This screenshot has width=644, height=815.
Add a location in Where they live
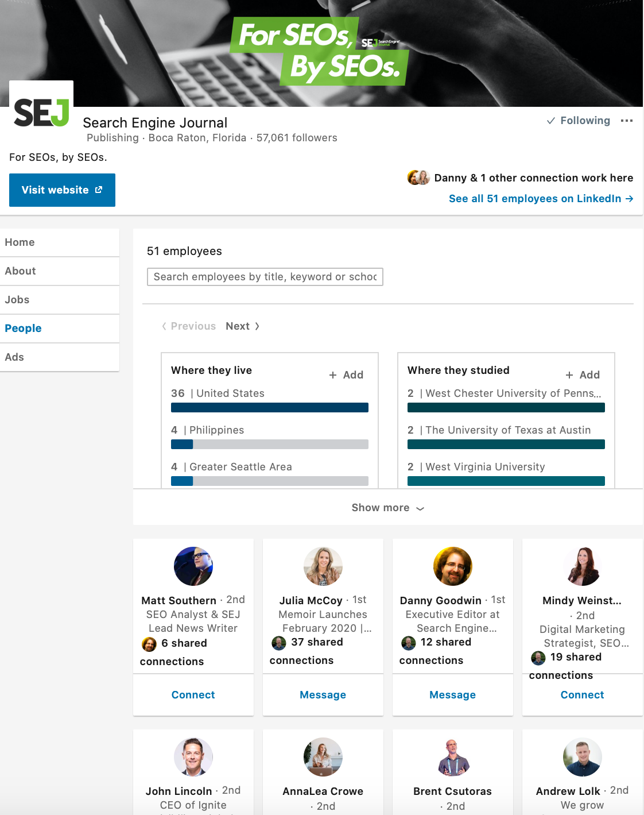tap(346, 375)
